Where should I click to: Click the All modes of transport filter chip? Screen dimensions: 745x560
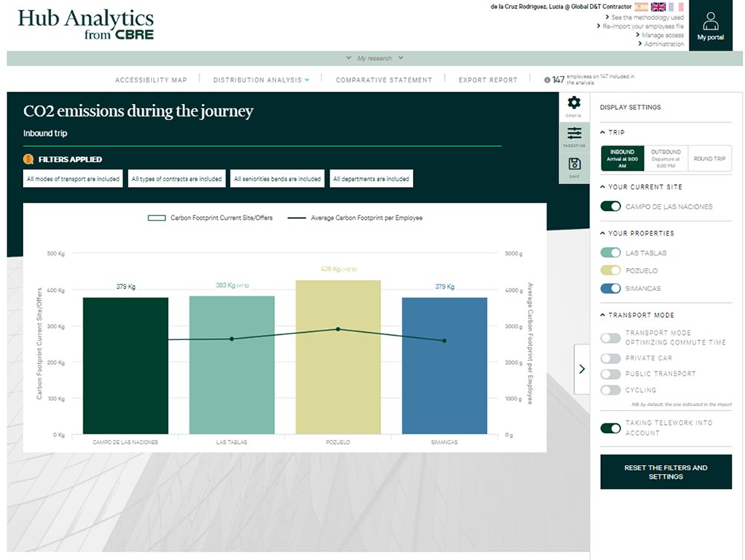73,178
